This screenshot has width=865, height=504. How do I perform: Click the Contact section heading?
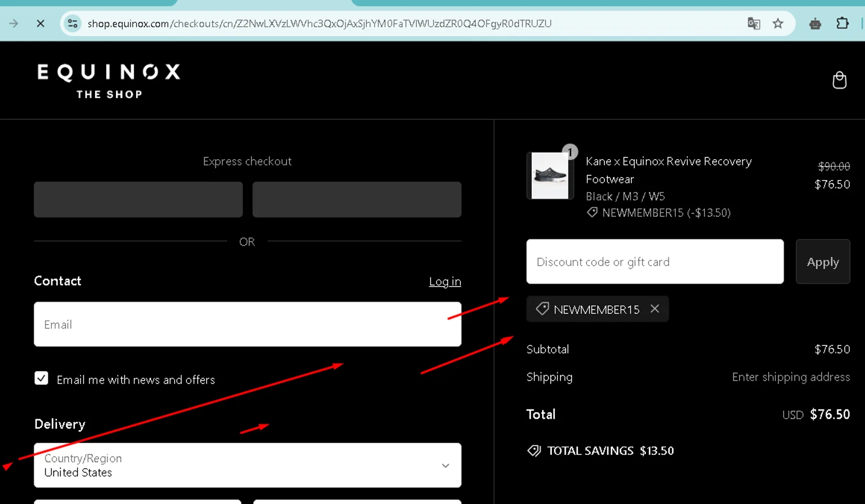click(x=58, y=281)
